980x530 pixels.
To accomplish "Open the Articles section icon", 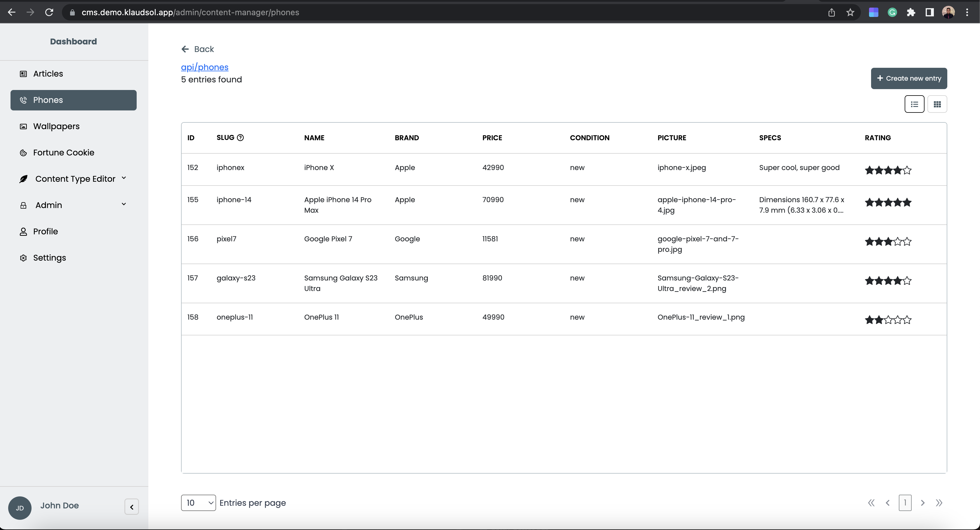I will point(23,74).
